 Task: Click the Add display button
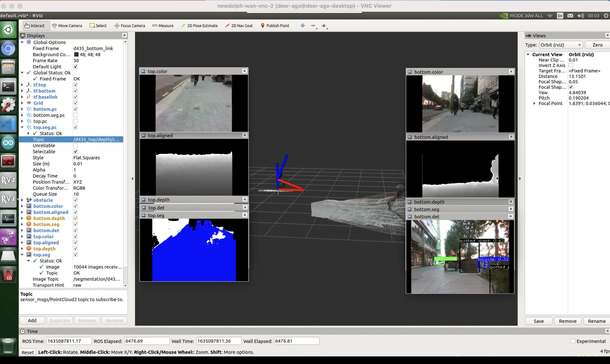pos(32,321)
